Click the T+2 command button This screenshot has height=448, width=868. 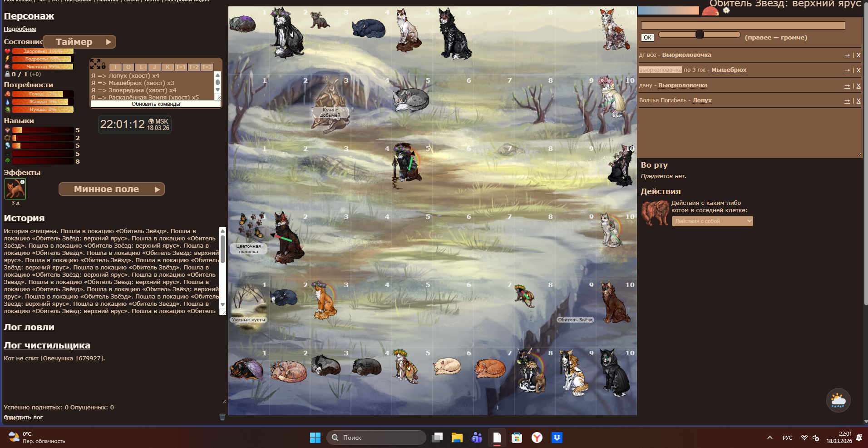click(x=194, y=67)
